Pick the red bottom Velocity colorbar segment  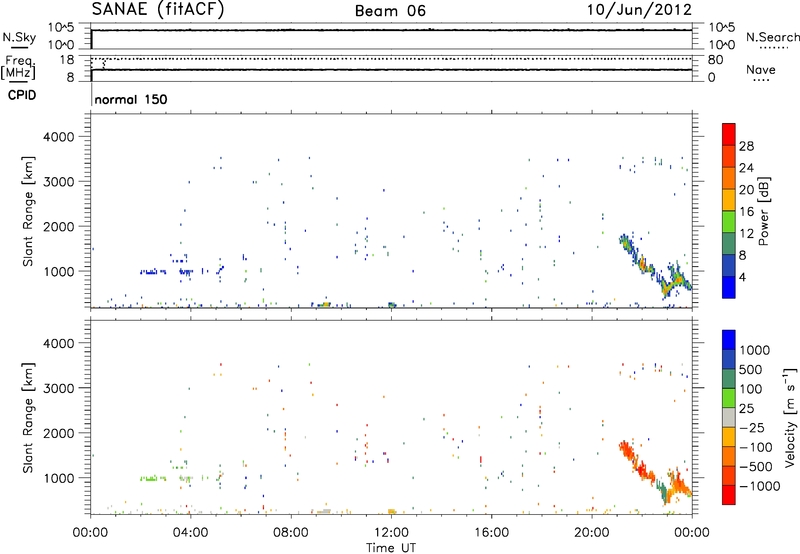pos(729,495)
